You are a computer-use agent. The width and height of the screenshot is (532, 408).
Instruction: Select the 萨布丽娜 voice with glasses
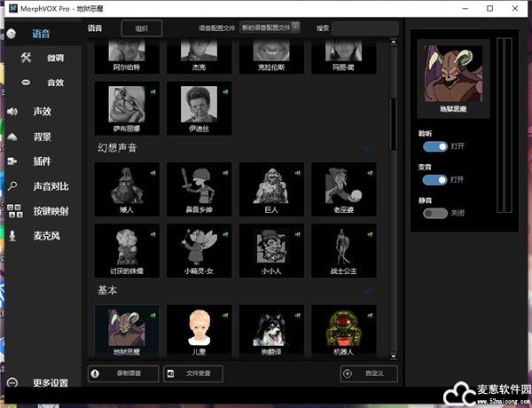tap(127, 108)
